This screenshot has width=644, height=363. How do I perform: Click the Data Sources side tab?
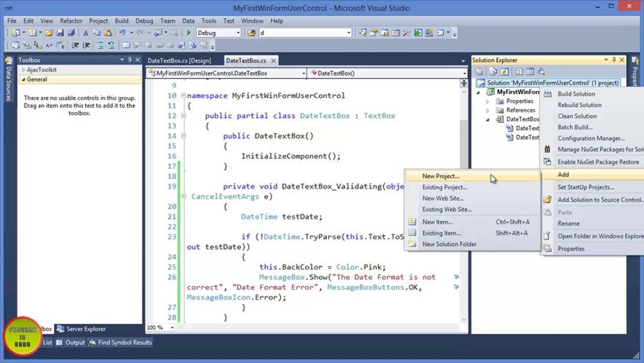pos(8,80)
